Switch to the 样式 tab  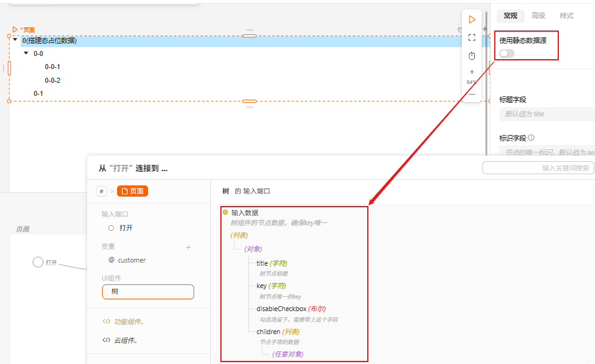tap(566, 16)
